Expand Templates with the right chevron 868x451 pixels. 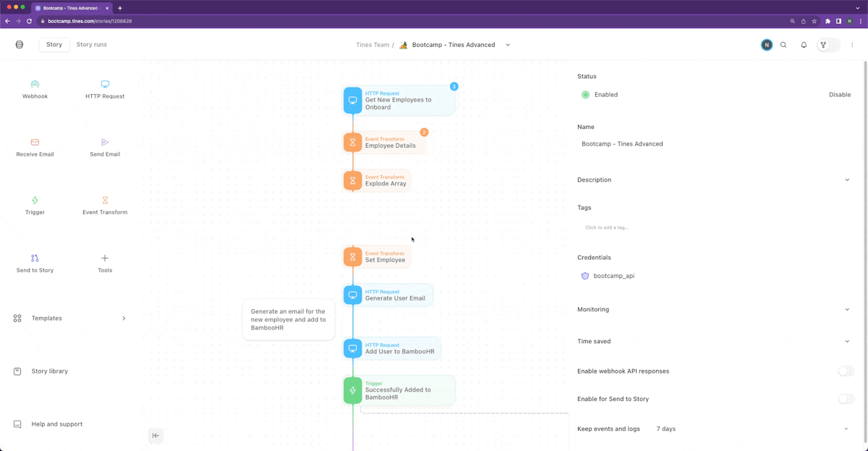click(x=124, y=319)
